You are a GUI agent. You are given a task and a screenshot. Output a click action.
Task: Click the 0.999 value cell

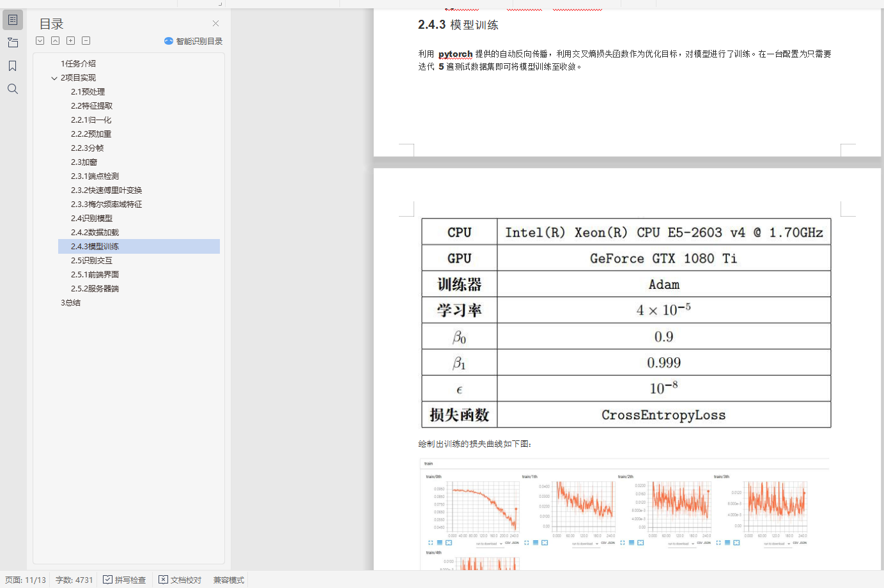pyautogui.click(x=664, y=363)
